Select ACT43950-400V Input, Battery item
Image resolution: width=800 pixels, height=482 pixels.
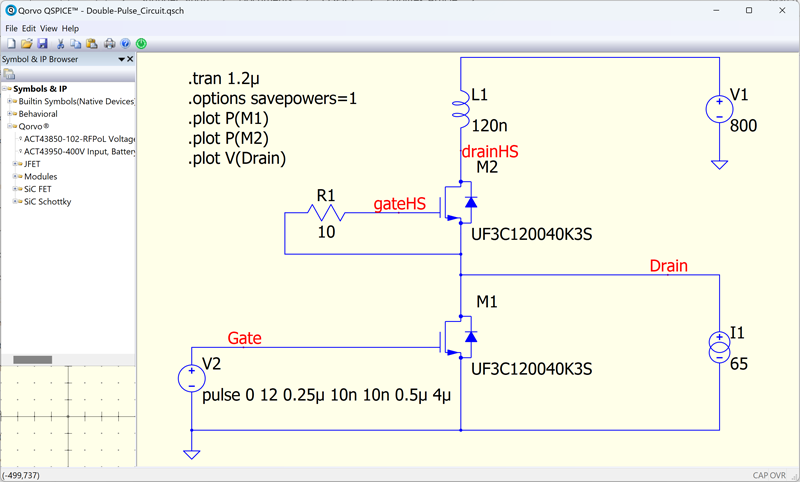(80, 151)
